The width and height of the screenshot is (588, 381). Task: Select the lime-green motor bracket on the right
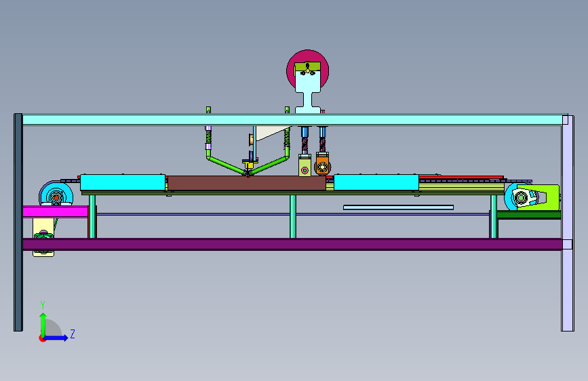pos(544,197)
